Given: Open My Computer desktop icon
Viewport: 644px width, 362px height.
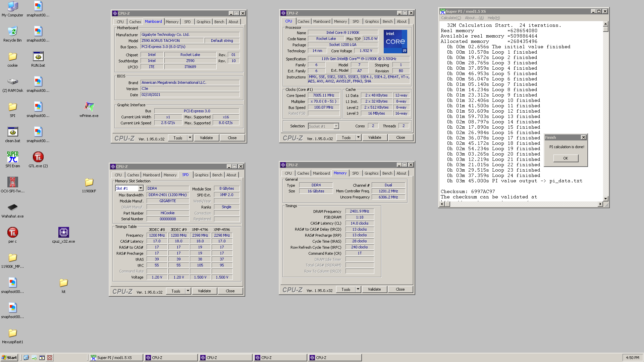Looking at the screenshot, I should [12, 9].
